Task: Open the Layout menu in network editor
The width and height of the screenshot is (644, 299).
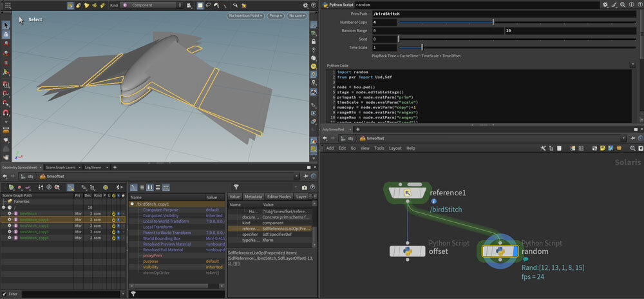Action: pyautogui.click(x=395, y=148)
